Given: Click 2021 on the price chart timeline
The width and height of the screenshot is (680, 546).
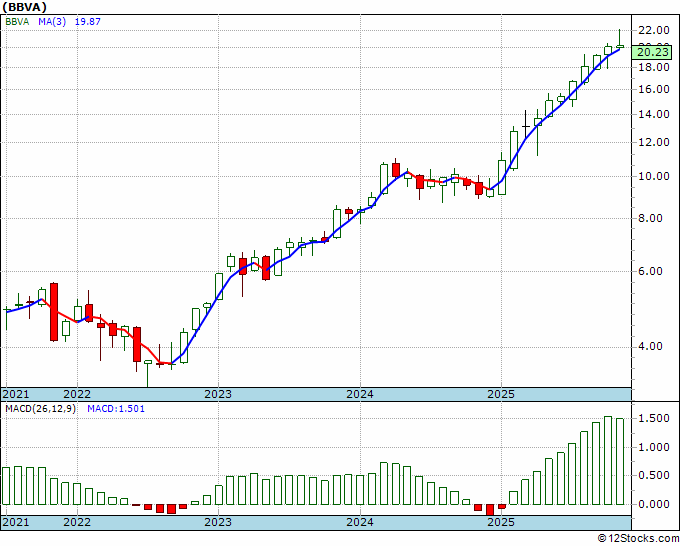Looking at the screenshot, I should coord(16,394).
